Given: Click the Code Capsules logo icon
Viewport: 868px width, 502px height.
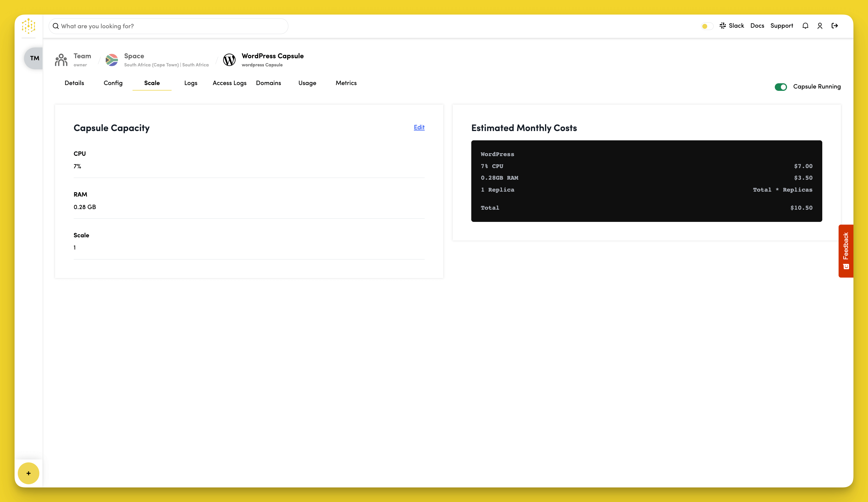Looking at the screenshot, I should (28, 26).
